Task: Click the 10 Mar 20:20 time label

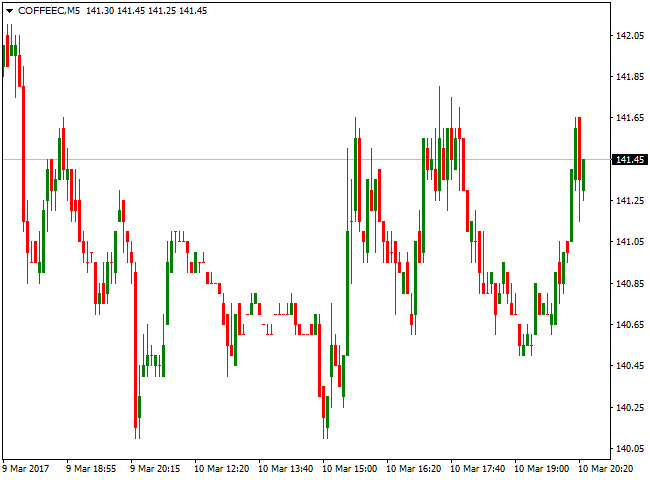Action: 606,469
